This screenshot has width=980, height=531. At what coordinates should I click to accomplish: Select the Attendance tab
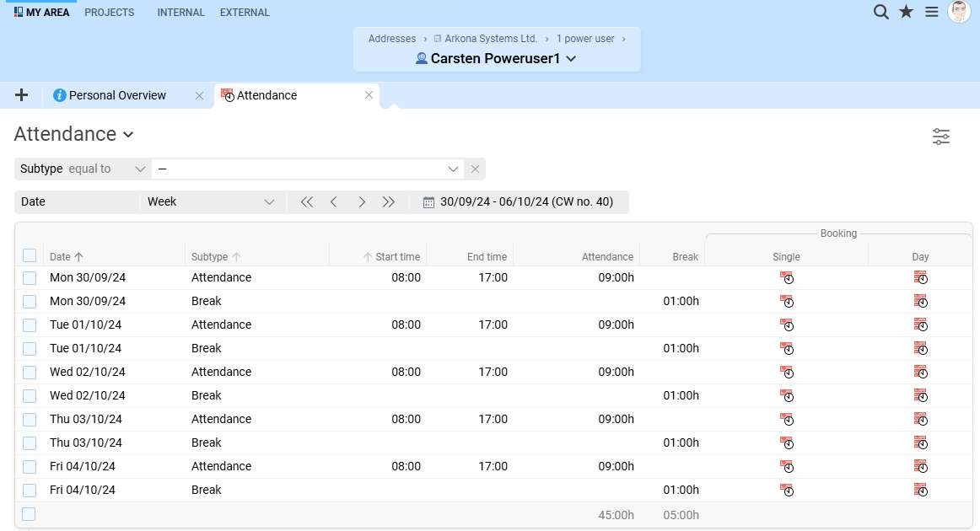coord(267,95)
